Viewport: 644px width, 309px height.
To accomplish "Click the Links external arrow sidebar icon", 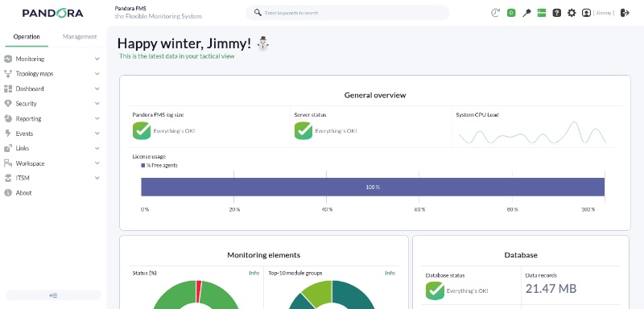I will pyautogui.click(x=8, y=148).
